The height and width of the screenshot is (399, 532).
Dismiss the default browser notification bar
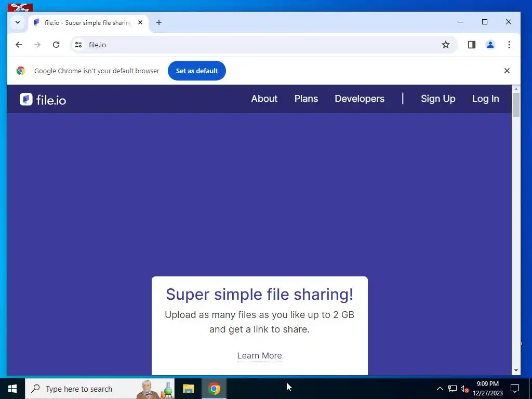507,71
